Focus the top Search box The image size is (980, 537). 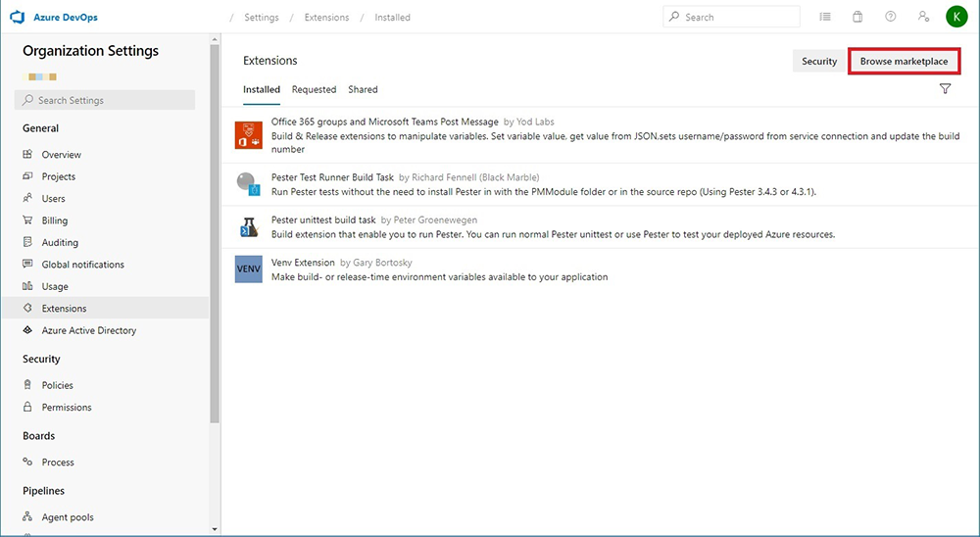pyautogui.click(x=731, y=17)
